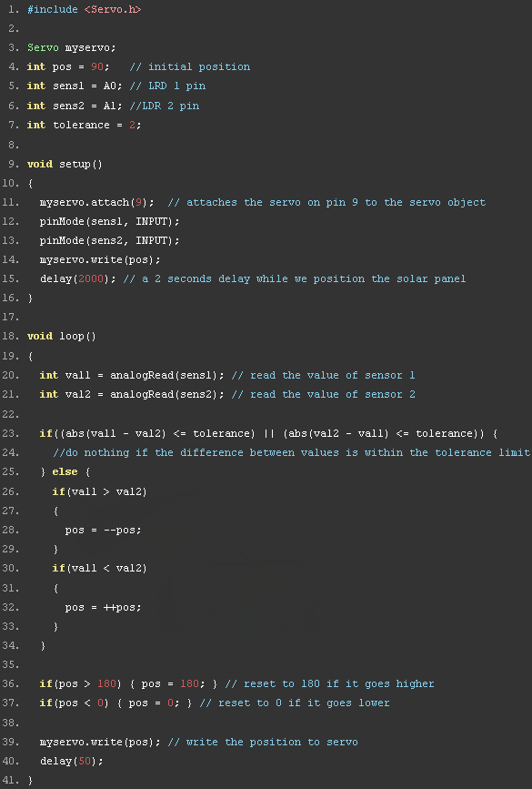Click the void loop() function header

[61, 336]
